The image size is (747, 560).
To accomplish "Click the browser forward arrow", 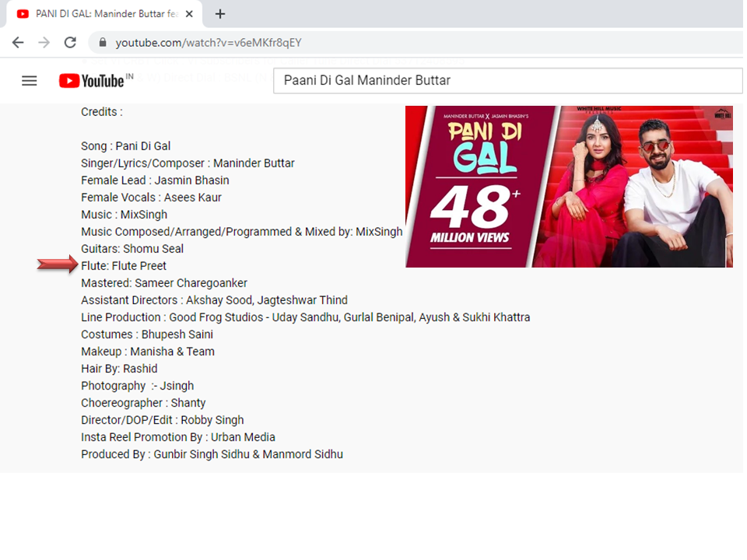I will 44,43.
